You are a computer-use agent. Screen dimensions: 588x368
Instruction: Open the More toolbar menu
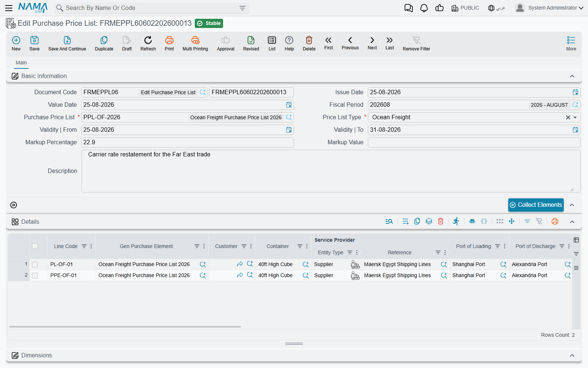571,43
